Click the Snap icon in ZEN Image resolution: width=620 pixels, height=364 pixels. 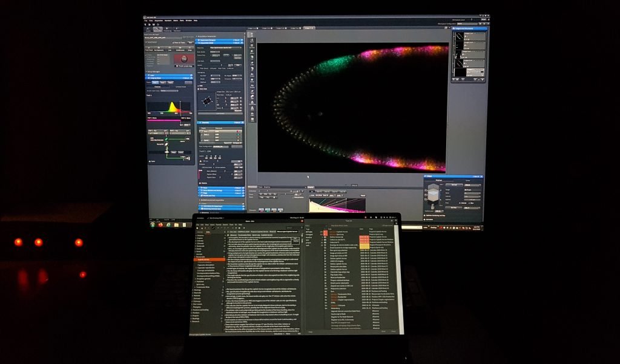(190, 48)
